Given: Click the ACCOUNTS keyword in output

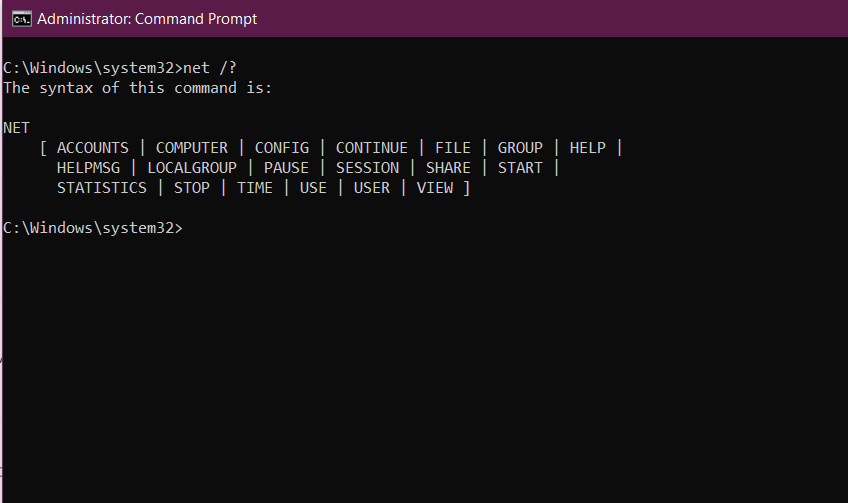Looking at the screenshot, I should [x=93, y=148].
